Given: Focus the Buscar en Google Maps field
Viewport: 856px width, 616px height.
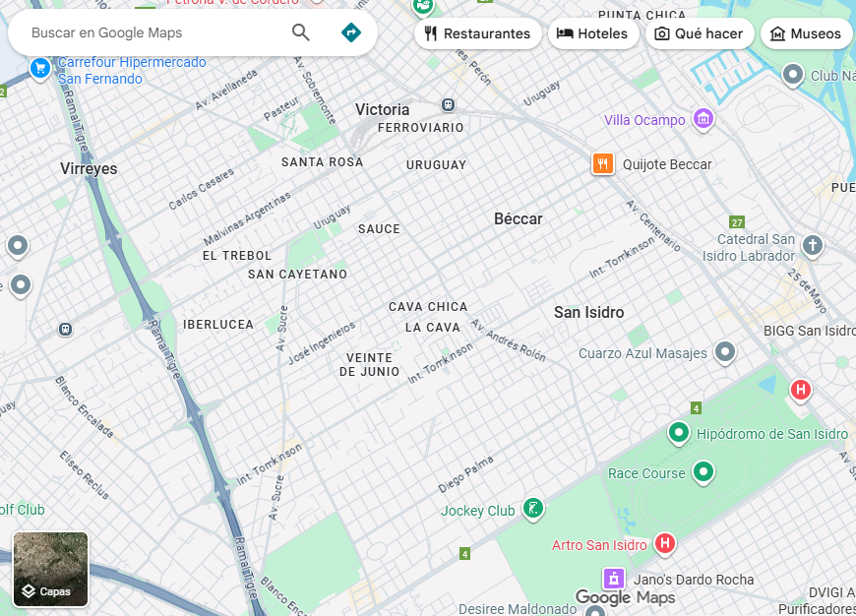Looking at the screenshot, I should [148, 32].
